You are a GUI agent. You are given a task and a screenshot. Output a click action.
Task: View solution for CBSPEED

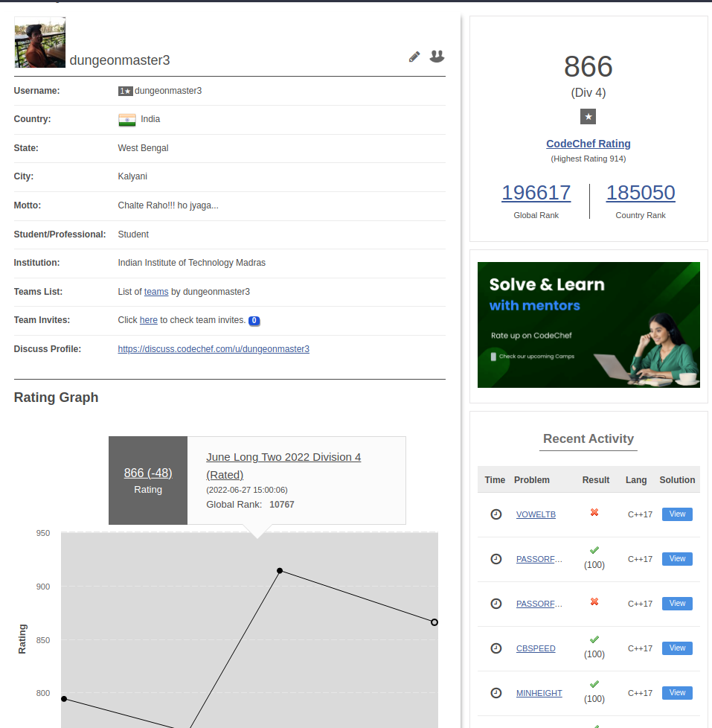(677, 648)
